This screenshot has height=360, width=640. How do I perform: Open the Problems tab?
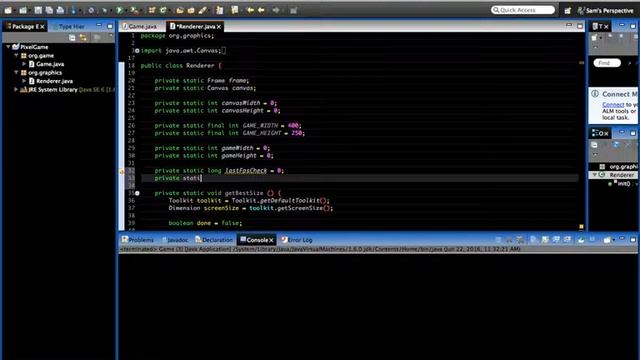pos(138,240)
